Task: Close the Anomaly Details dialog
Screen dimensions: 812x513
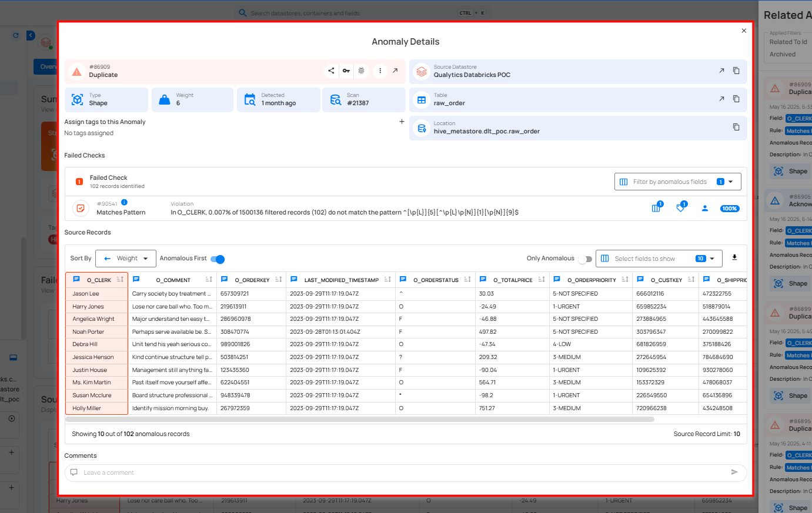Action: point(744,31)
